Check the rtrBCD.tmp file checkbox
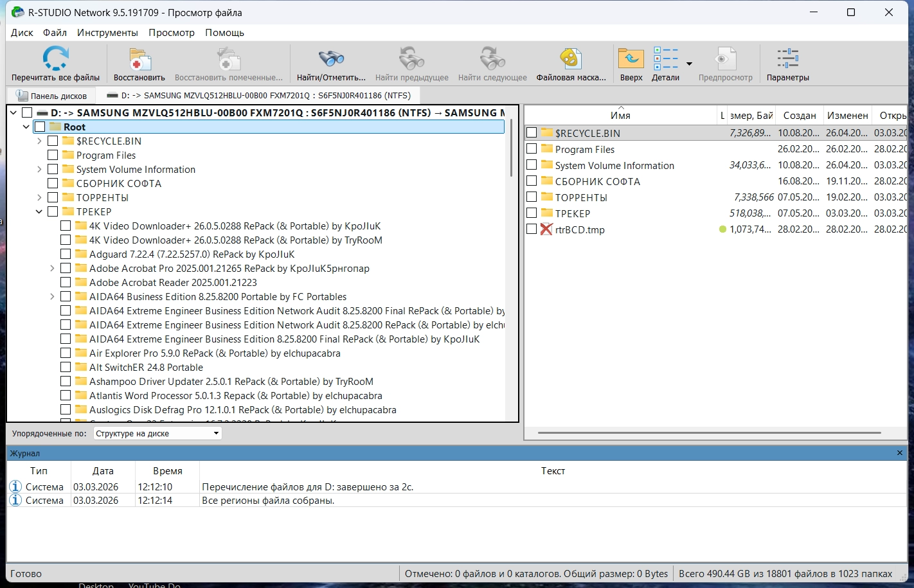Screen dimensions: 914x588 click(532, 229)
